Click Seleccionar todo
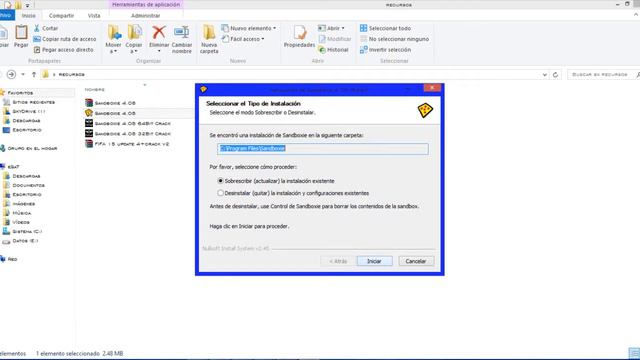The width and height of the screenshot is (640, 360). click(x=385, y=28)
